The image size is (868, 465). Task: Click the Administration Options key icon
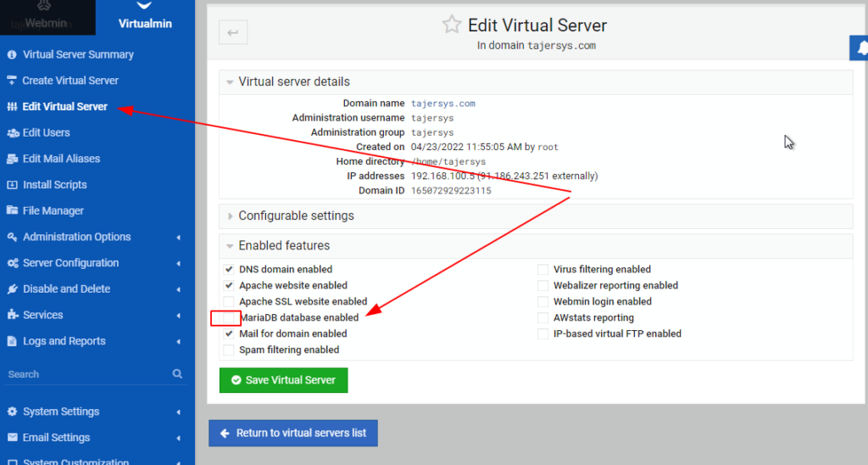click(12, 238)
